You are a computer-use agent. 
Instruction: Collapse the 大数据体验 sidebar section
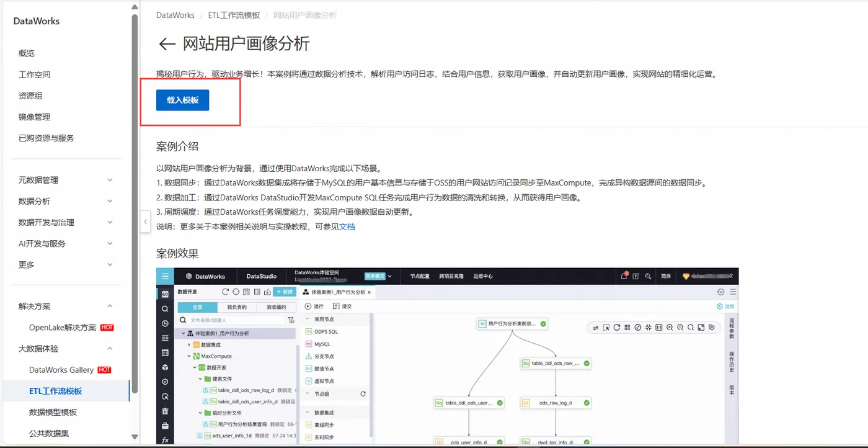tap(66, 349)
